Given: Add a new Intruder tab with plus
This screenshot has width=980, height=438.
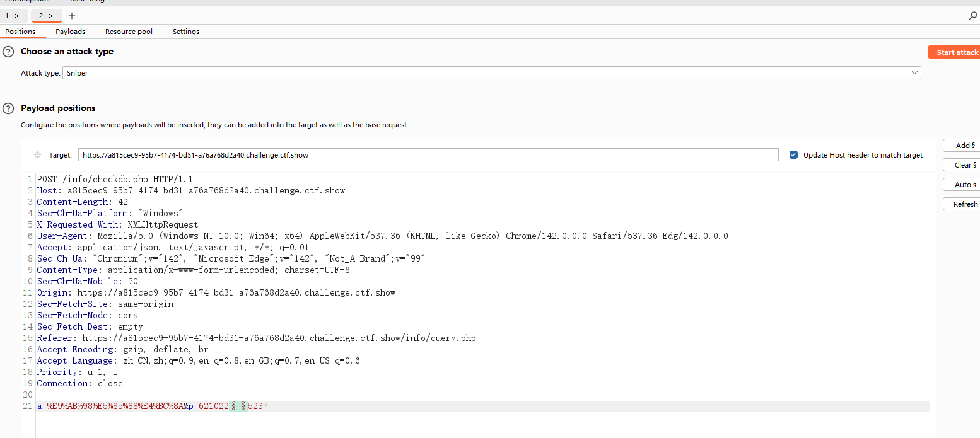Looking at the screenshot, I should [x=71, y=16].
